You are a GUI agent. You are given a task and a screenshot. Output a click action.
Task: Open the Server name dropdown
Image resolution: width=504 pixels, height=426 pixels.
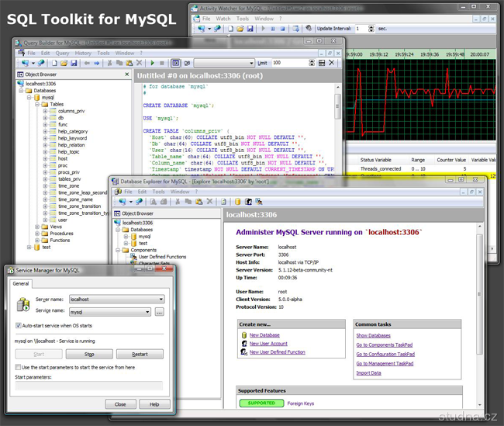[161, 299]
